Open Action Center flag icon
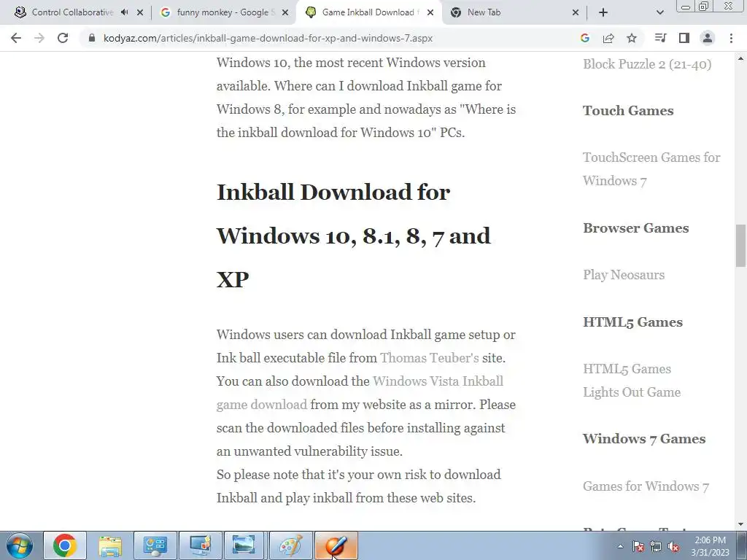Image resolution: width=747 pixels, height=560 pixels. tap(638, 546)
